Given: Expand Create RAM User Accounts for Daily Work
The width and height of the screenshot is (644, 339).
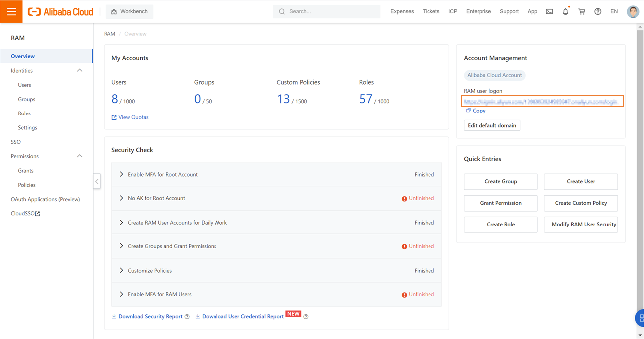Looking at the screenshot, I should [x=276, y=223].
